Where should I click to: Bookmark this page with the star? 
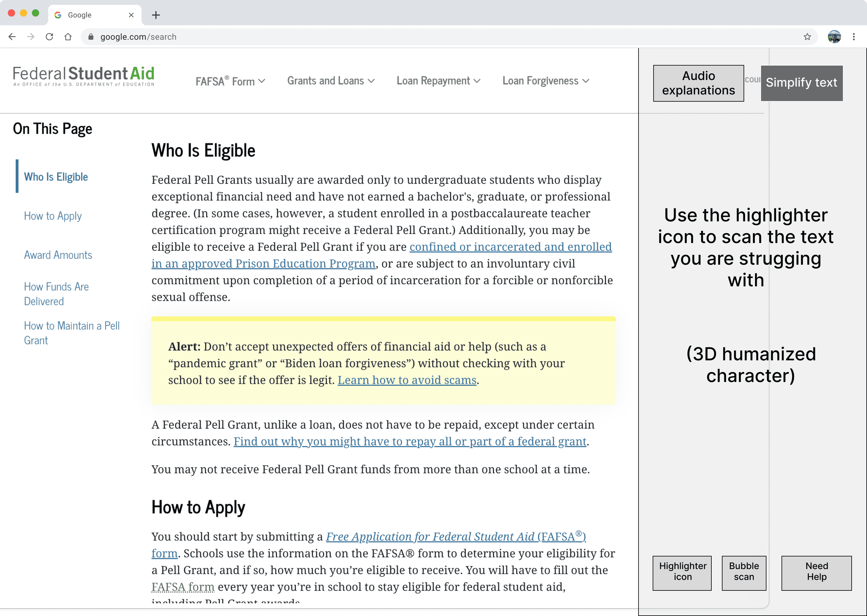click(x=807, y=37)
